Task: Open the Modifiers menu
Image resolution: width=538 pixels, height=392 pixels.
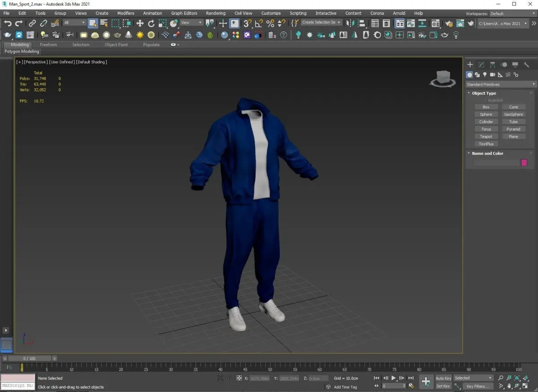Action: click(126, 13)
